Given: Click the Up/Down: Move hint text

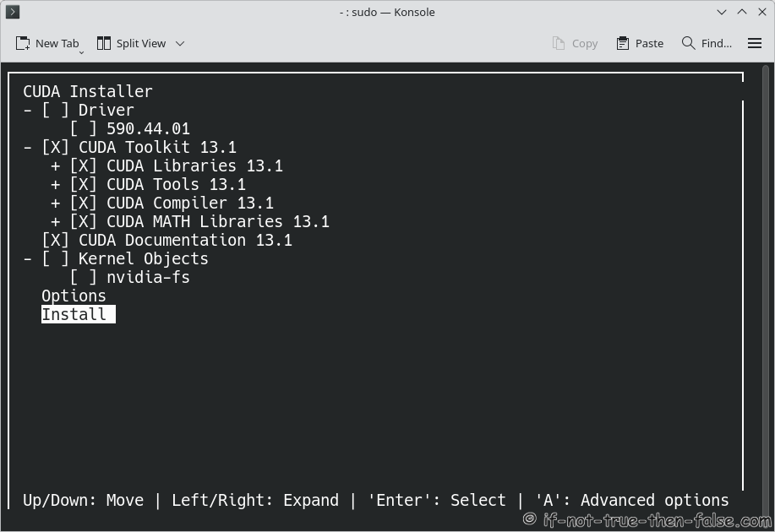Looking at the screenshot, I should point(83,501).
